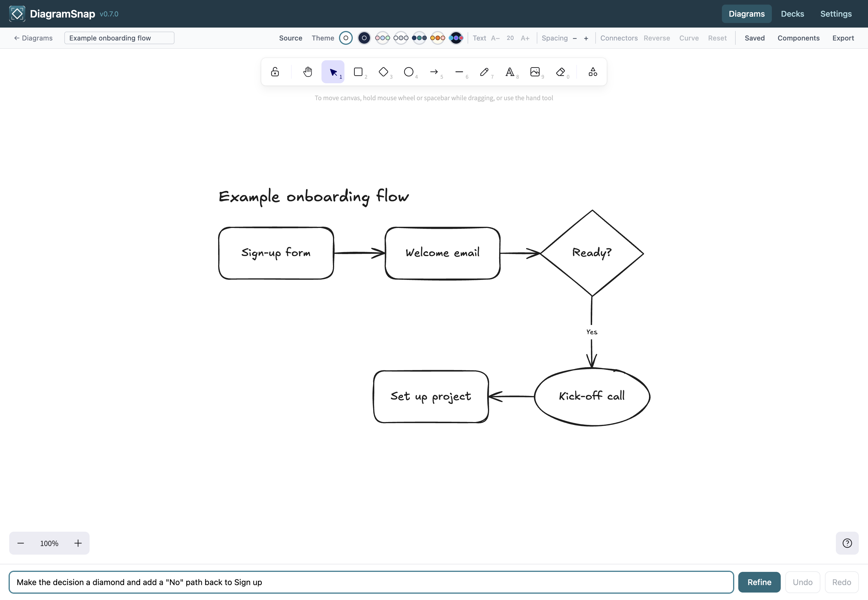Switch to the Decks tab
Viewport: 868px width, 600px height.
tap(792, 14)
